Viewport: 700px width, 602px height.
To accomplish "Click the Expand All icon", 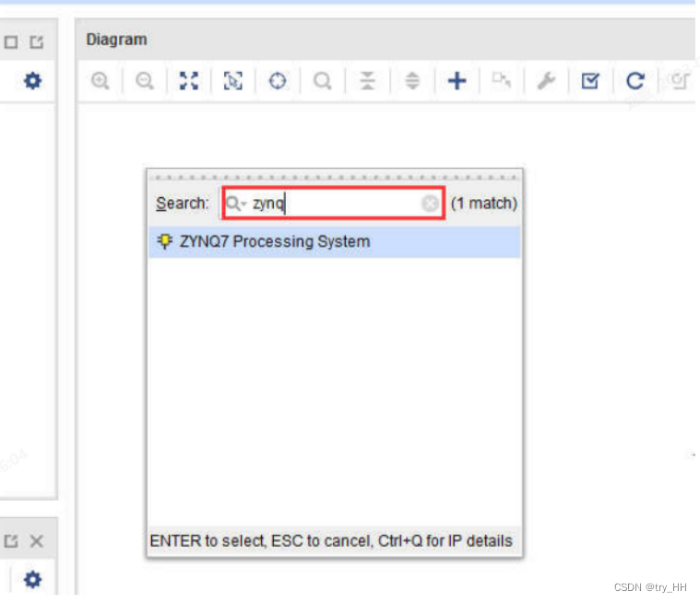I will 412,81.
